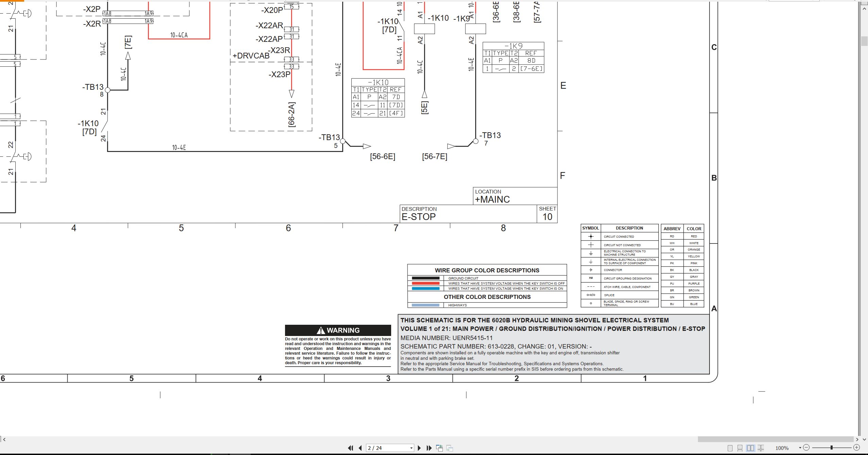The height and width of the screenshot is (455, 868).
Task: Click the horizontal scrollbar thumb
Action: pyautogui.click(x=776, y=439)
